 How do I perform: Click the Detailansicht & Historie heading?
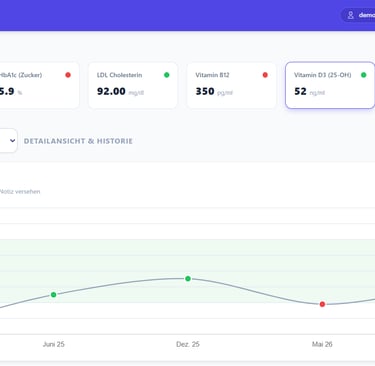point(78,141)
